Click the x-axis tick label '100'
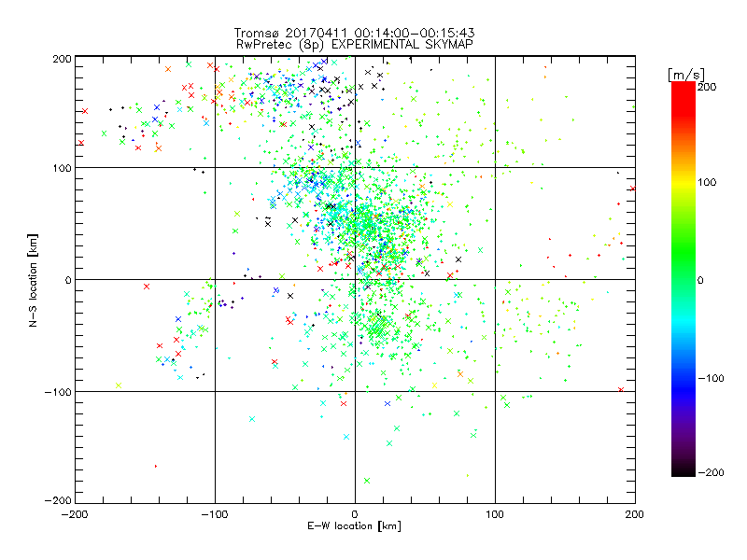747x560 pixels. coord(495,515)
